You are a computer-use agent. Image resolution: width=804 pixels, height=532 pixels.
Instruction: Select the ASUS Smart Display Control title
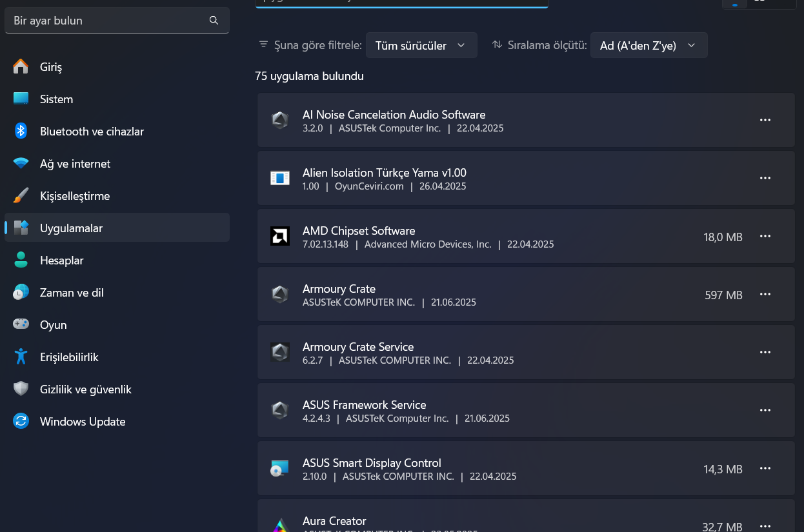tap(372, 463)
